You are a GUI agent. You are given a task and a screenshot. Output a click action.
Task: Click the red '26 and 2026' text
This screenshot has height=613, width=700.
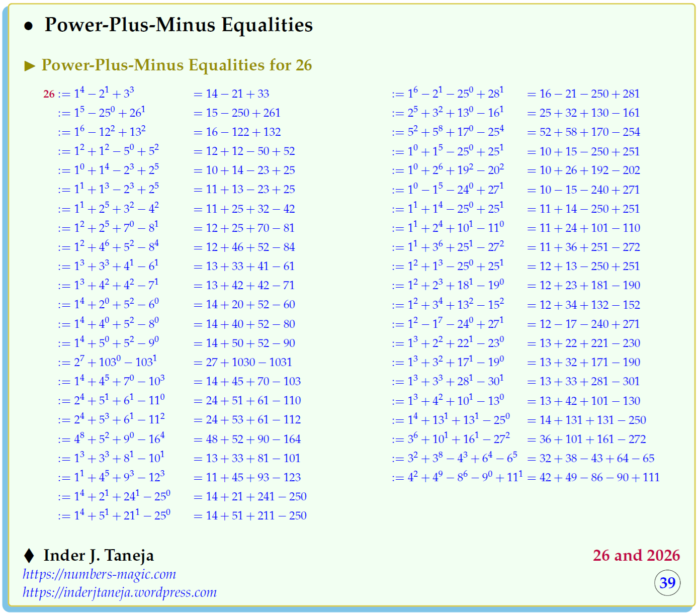pos(636,556)
